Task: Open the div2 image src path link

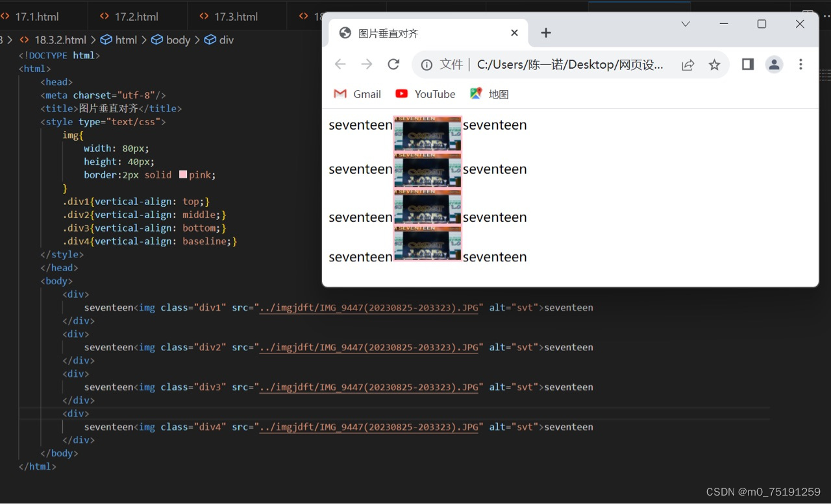Action: pyautogui.click(x=369, y=347)
